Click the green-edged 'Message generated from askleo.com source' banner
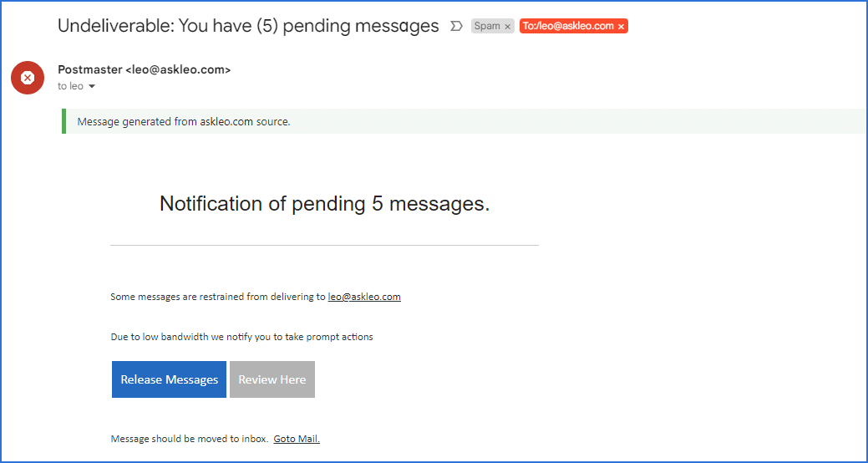Image resolution: width=868 pixels, height=463 pixels. [x=464, y=122]
